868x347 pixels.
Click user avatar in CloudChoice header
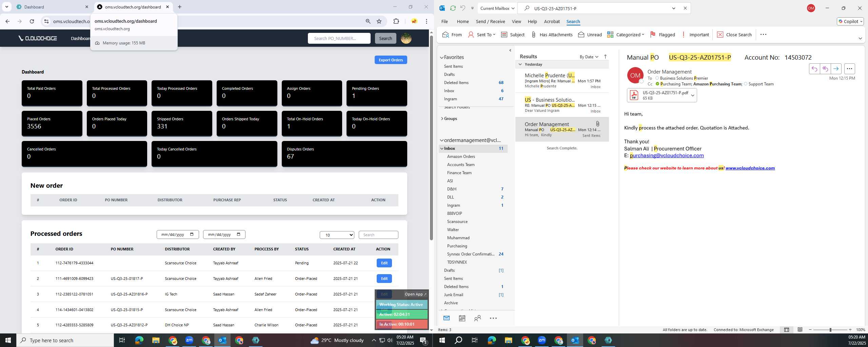pyautogui.click(x=406, y=38)
